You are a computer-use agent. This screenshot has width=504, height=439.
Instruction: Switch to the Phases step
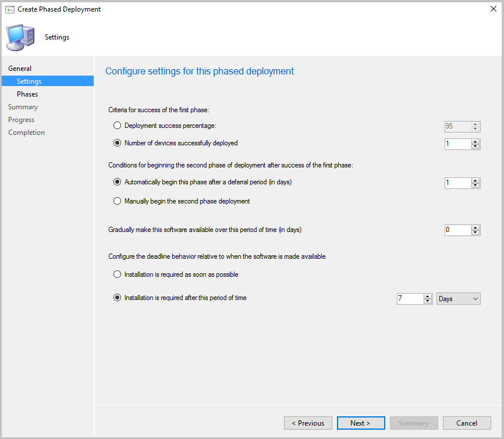tap(27, 94)
